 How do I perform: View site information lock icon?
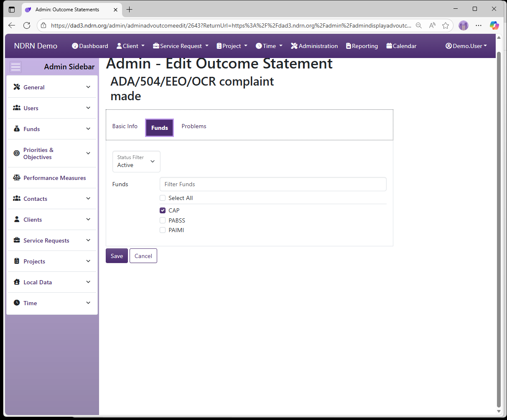click(43, 25)
